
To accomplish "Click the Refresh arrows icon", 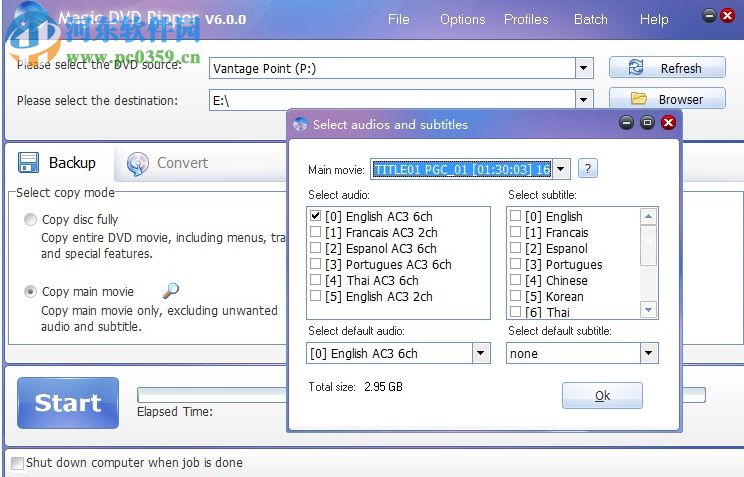I will coord(636,67).
